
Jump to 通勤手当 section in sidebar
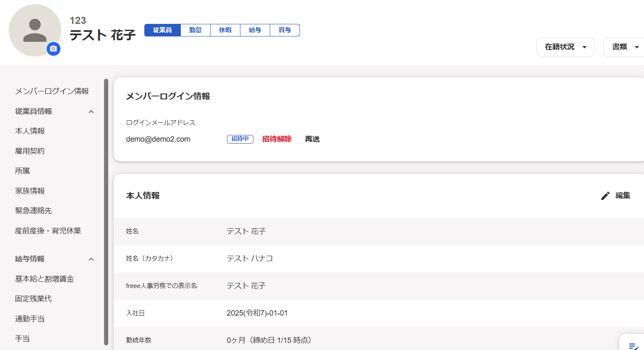click(x=30, y=319)
